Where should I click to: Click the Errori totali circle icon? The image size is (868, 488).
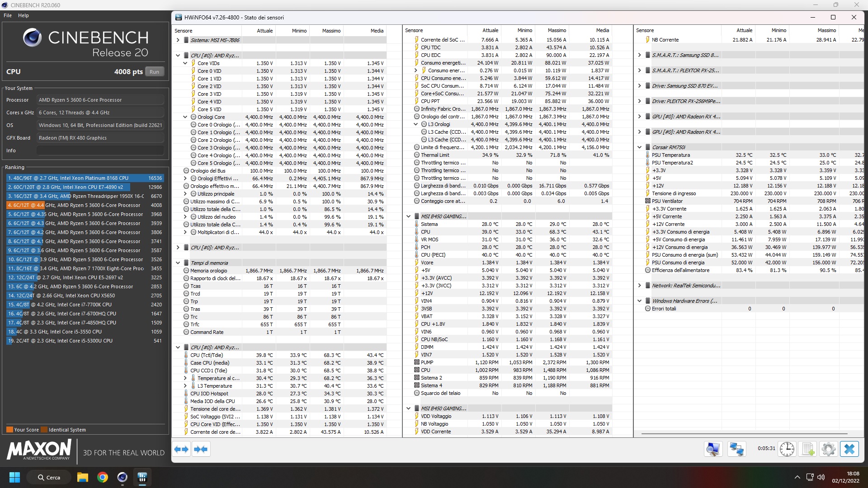[x=648, y=309]
